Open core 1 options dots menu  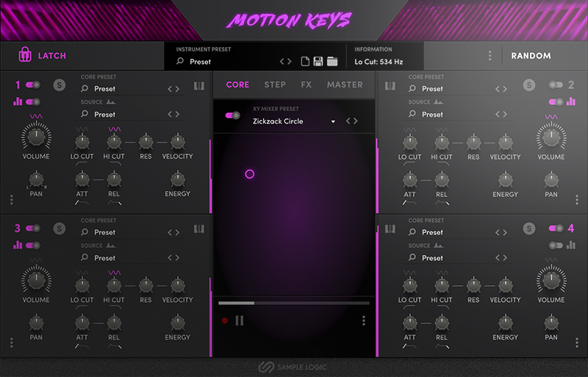coord(12,200)
